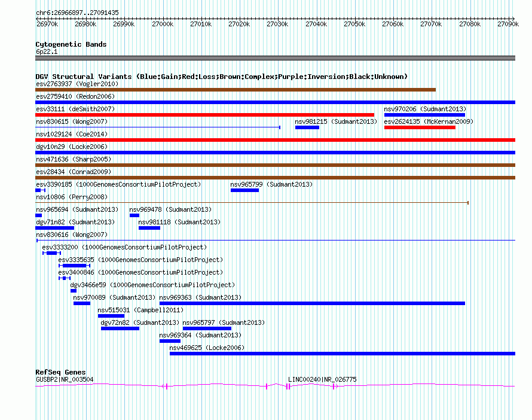Open dgv71n82 (Sudmant2013) label
The width and height of the screenshot is (532, 420).
click(x=75, y=222)
